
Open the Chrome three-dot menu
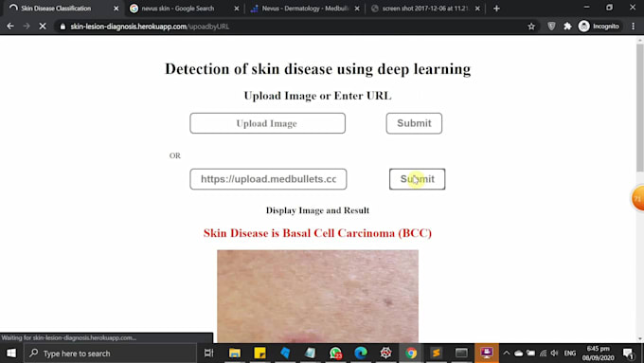click(x=633, y=27)
